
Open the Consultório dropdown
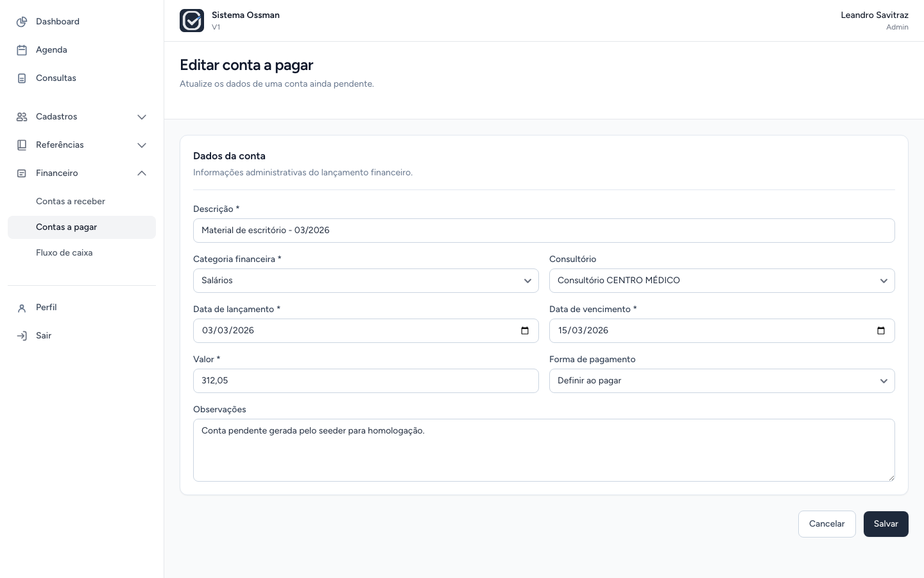click(722, 281)
